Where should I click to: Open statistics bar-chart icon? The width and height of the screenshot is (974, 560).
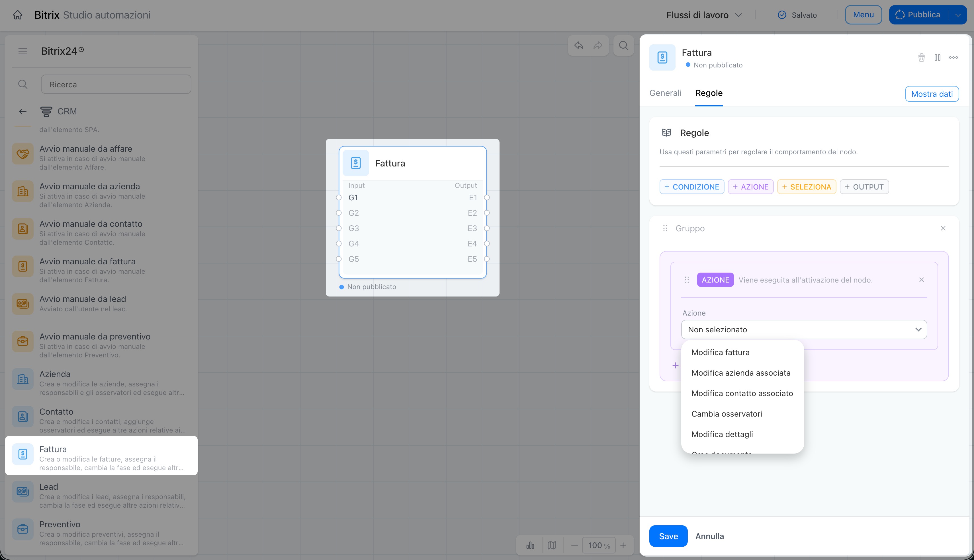[x=530, y=545]
